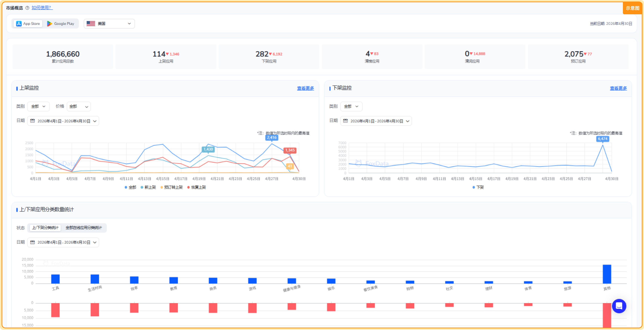Toggle the 预订转上架 legend color dot

click(162, 187)
